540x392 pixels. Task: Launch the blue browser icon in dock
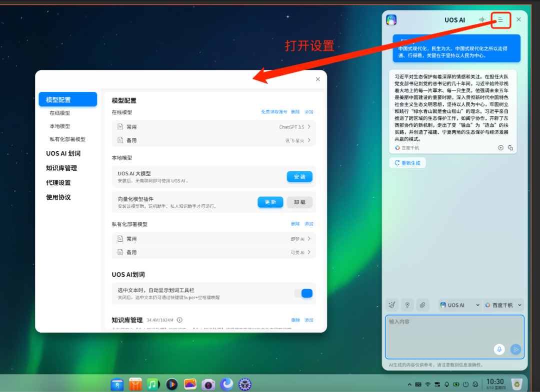point(226,384)
